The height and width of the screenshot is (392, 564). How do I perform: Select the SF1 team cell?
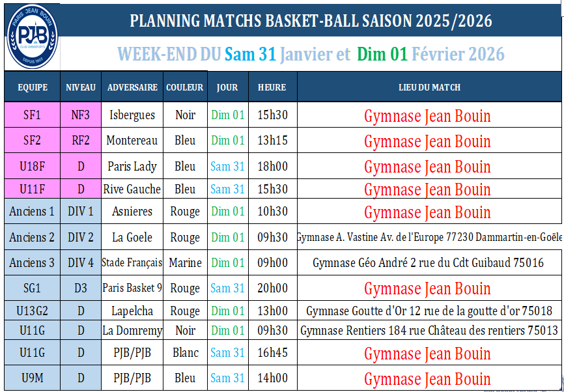33,115
